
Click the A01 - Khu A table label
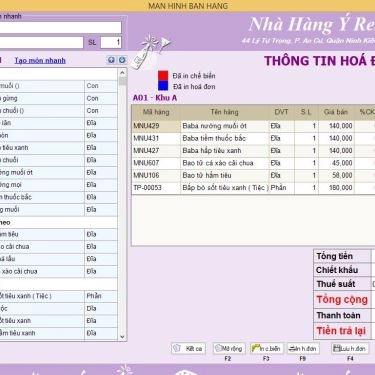[155, 98]
